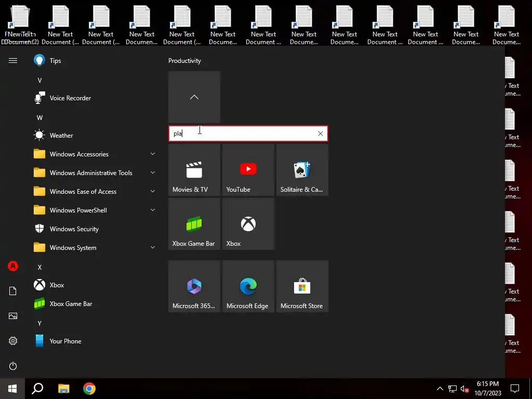This screenshot has height=399, width=532.
Task: Collapse the open tile folder with the up chevron
Action: pos(194,97)
